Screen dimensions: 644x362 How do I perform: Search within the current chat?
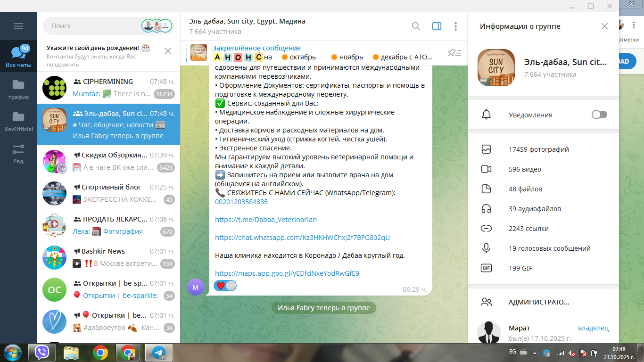coord(416,26)
